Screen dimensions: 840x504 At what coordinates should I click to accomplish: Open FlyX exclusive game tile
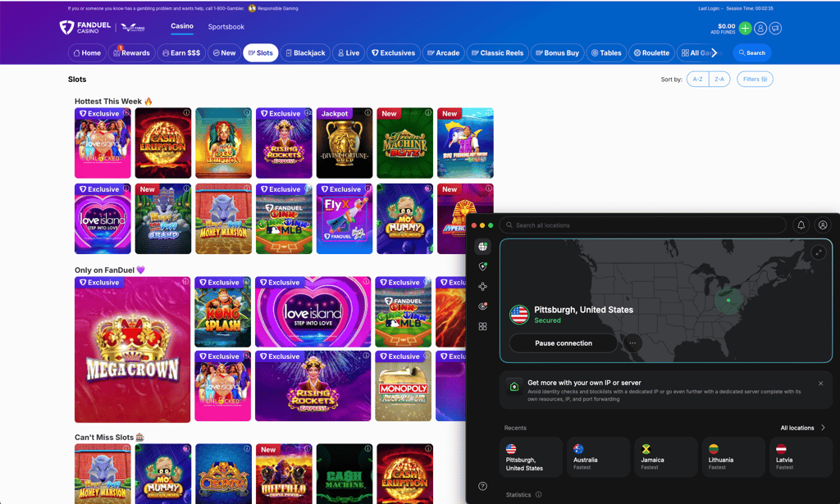(345, 218)
